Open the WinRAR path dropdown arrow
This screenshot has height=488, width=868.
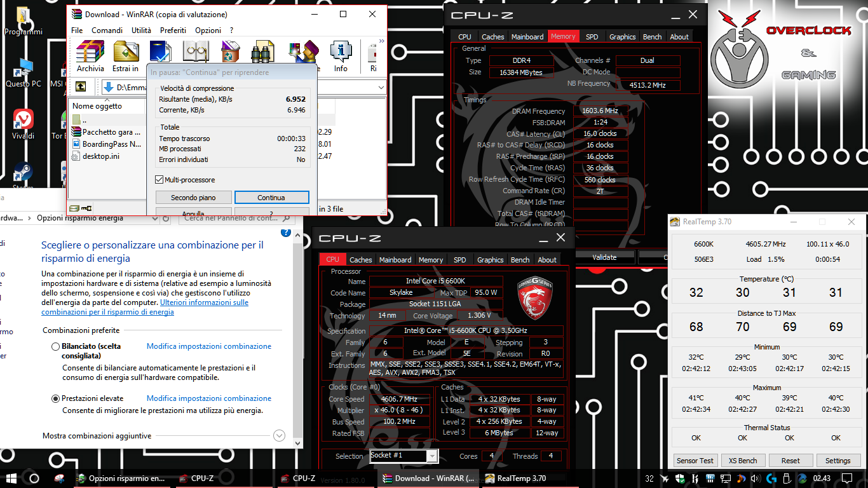tap(381, 87)
